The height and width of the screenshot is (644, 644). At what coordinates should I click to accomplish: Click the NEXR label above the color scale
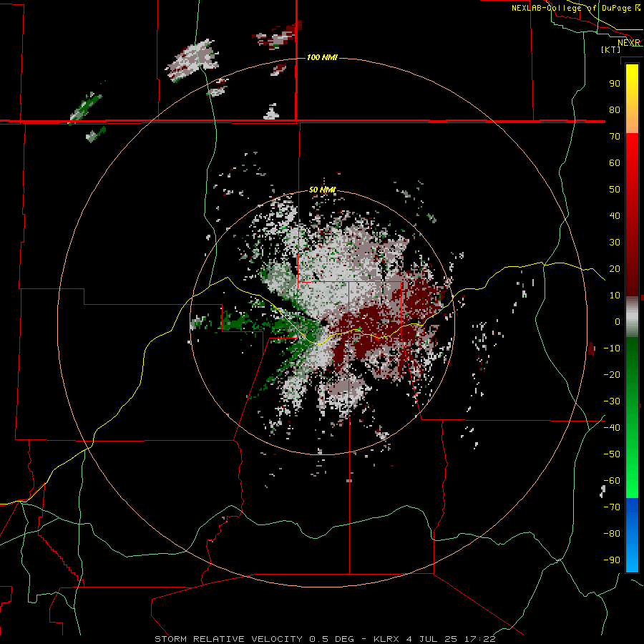[629, 43]
